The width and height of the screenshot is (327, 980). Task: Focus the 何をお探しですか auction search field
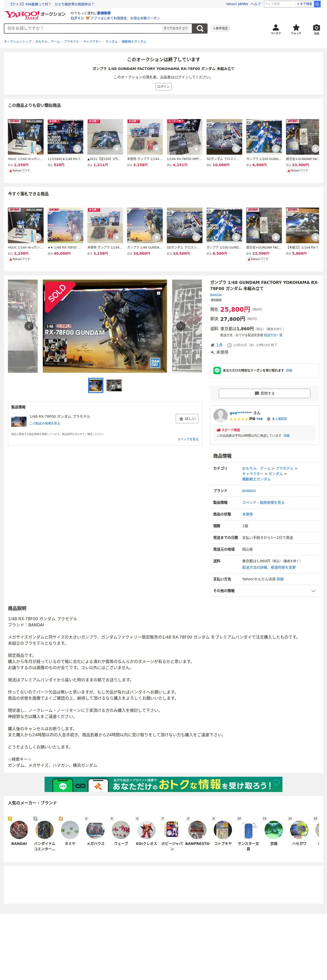coord(82,28)
